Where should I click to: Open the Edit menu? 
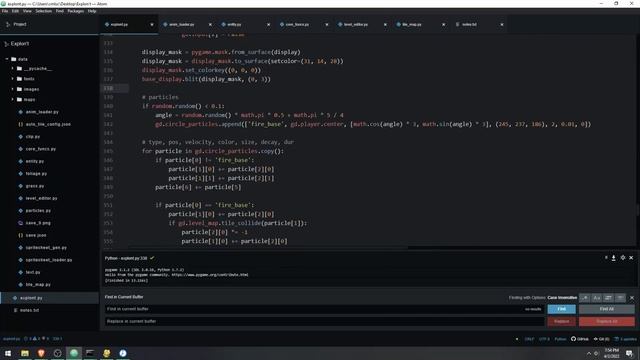pos(15,11)
